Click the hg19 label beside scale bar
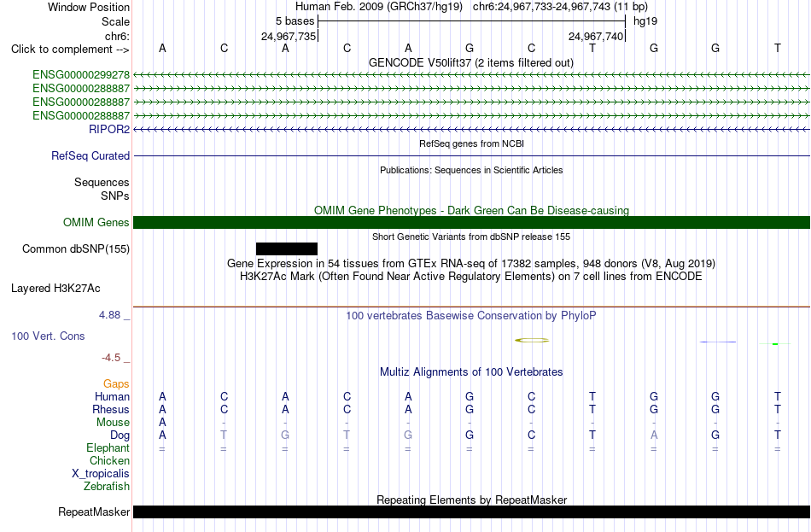 tap(645, 21)
